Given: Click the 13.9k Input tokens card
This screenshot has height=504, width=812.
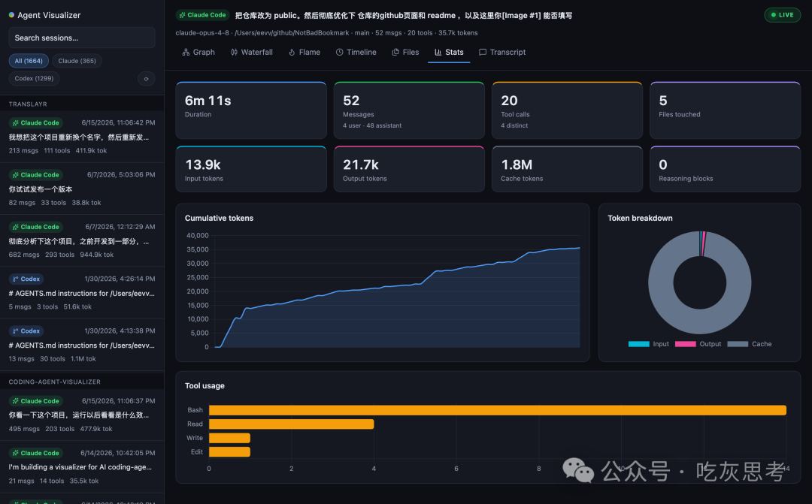Looking at the screenshot, I should point(251,169).
